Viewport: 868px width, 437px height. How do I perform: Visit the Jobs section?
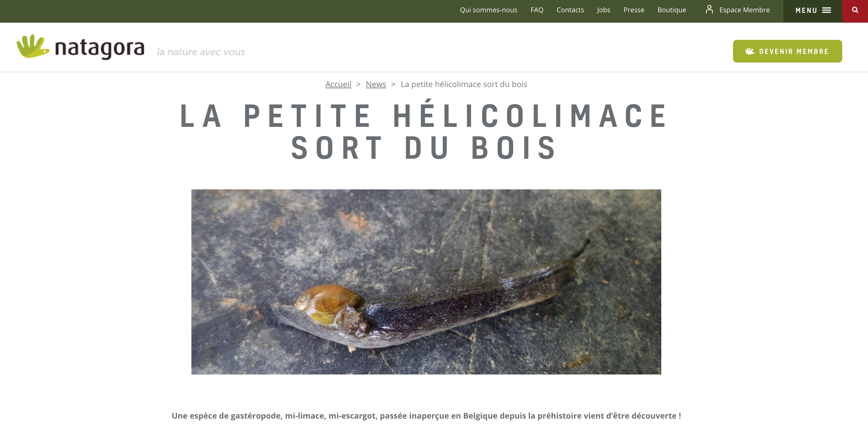604,10
